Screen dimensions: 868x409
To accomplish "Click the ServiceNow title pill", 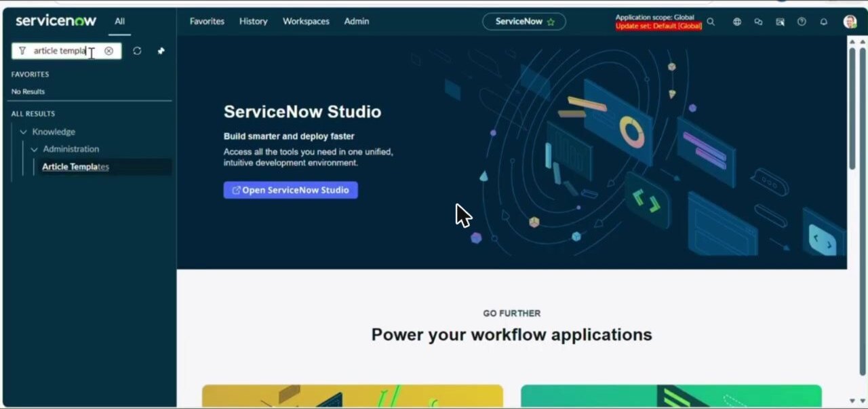I will point(524,22).
